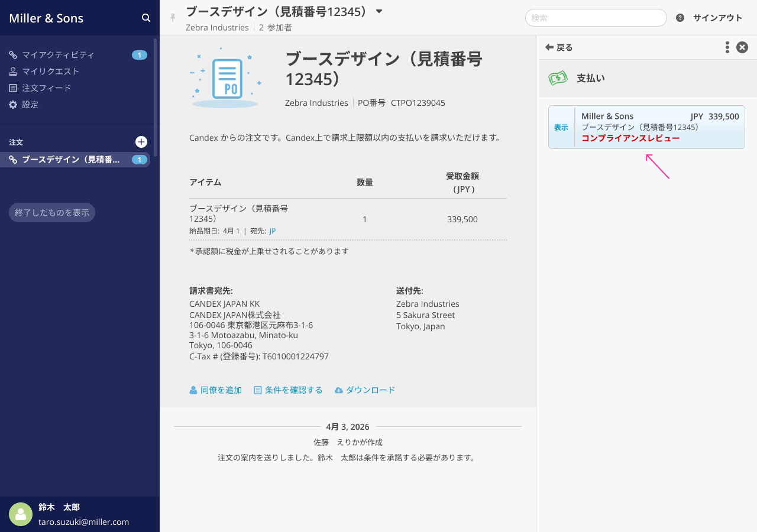Click the pin icon beside the title
This screenshot has height=532, width=757.
[x=173, y=18]
